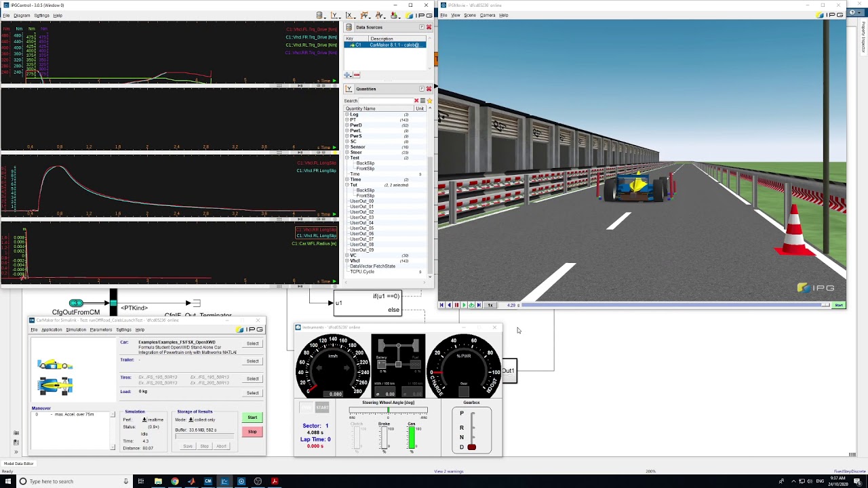Viewport: 868px width, 488px height.
Task: Open IPGMovie File menu
Action: (443, 15)
